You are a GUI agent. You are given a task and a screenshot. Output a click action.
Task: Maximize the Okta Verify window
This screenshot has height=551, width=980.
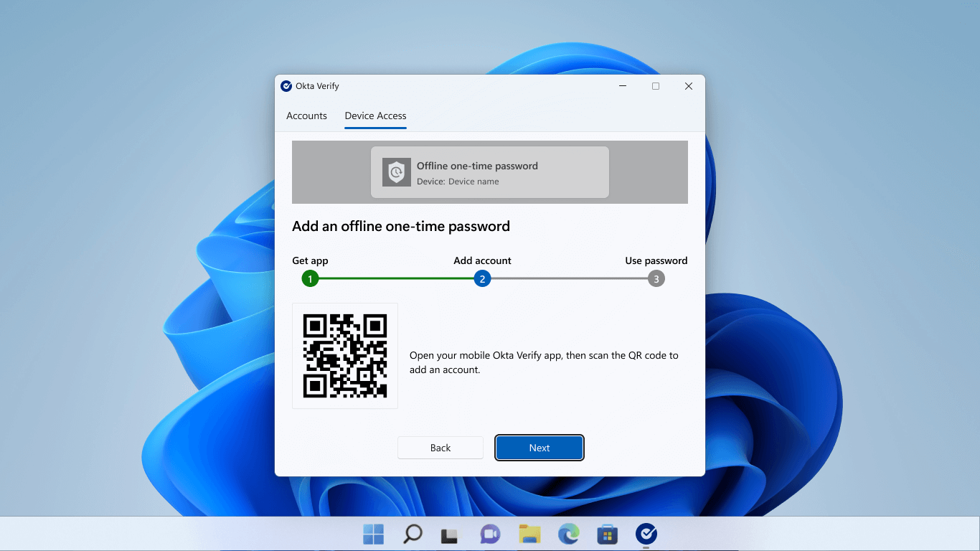point(655,86)
